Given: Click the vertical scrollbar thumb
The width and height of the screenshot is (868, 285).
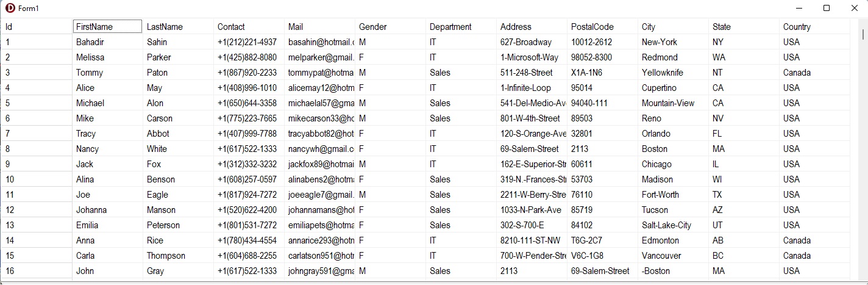Looking at the screenshot, I should [x=863, y=34].
